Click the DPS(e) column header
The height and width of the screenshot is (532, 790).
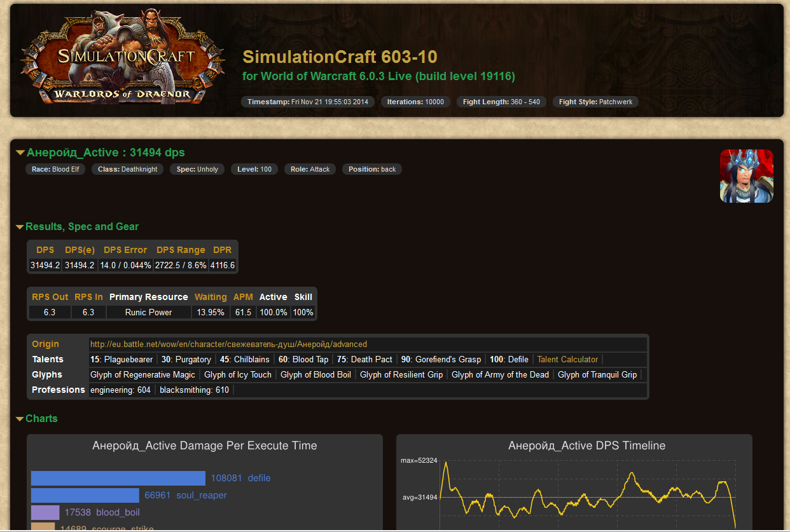[x=80, y=250]
